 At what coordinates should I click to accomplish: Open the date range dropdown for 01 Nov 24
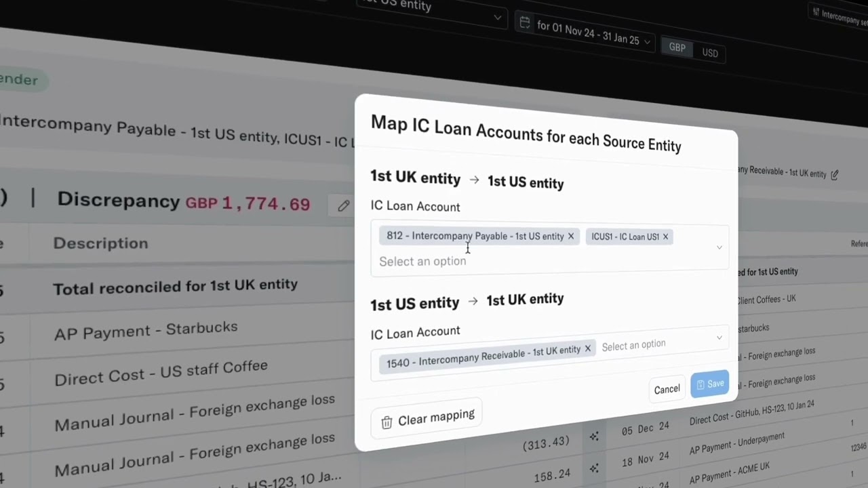tap(585, 33)
